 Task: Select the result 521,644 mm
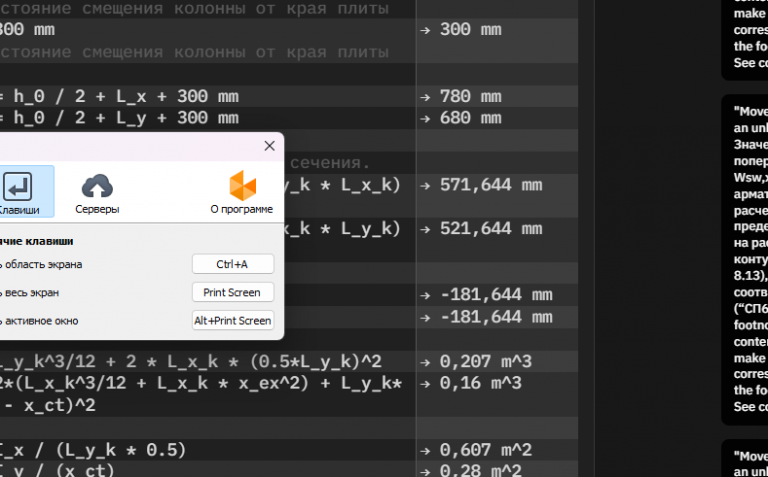pos(491,229)
